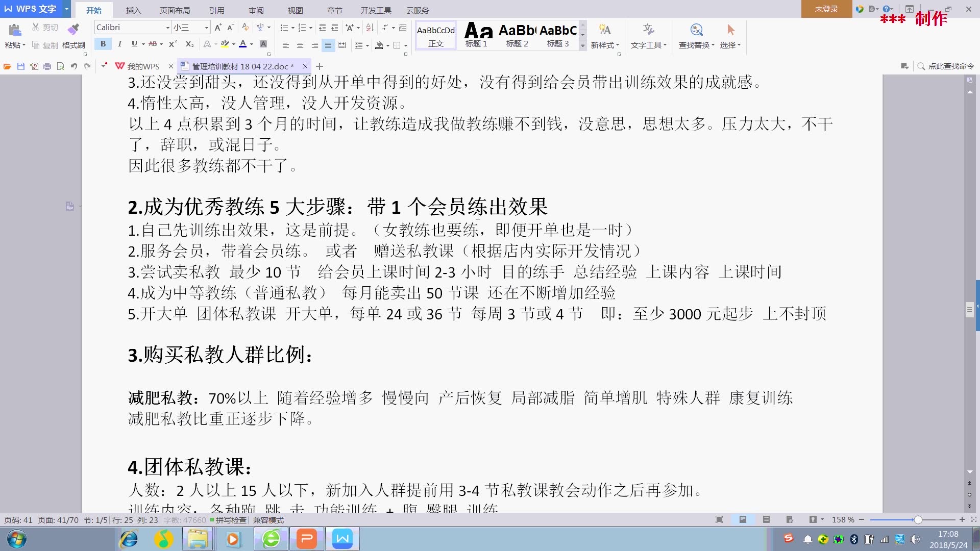The height and width of the screenshot is (551, 980).
Task: Open the 页面布局 (Page Layout) tab
Action: (175, 10)
